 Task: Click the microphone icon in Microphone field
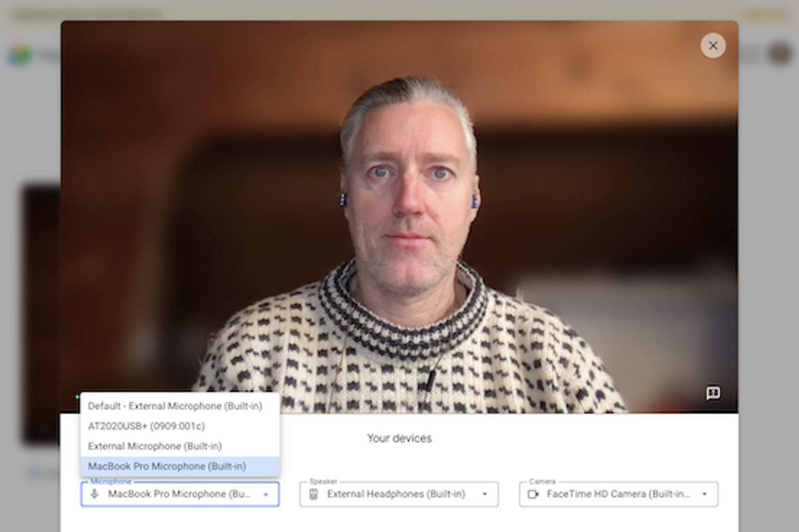point(95,494)
